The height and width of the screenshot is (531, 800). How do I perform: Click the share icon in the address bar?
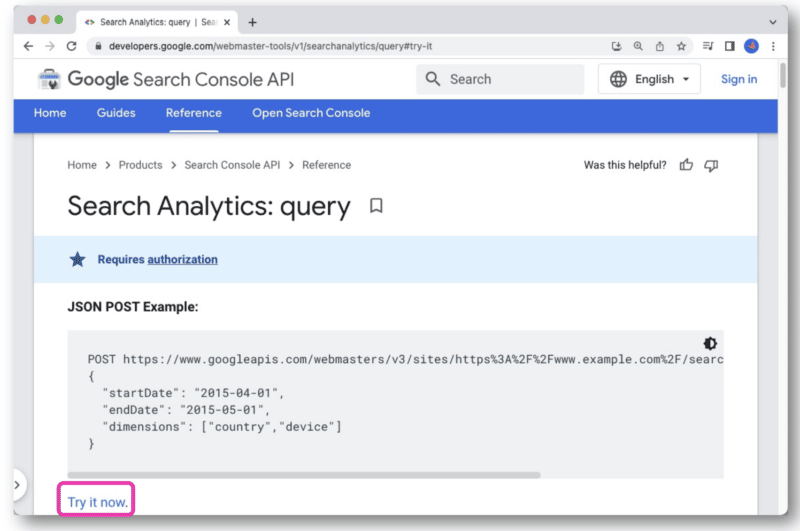[x=660, y=46]
